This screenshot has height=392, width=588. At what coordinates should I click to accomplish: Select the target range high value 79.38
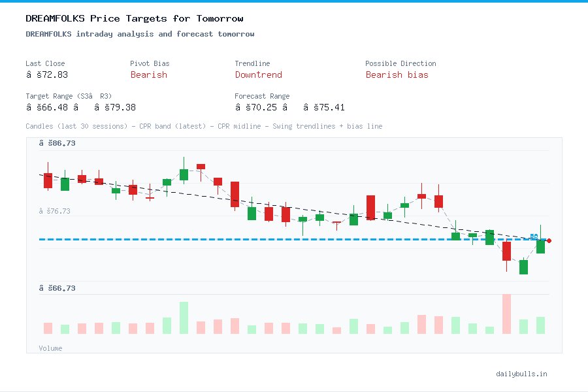(115, 107)
